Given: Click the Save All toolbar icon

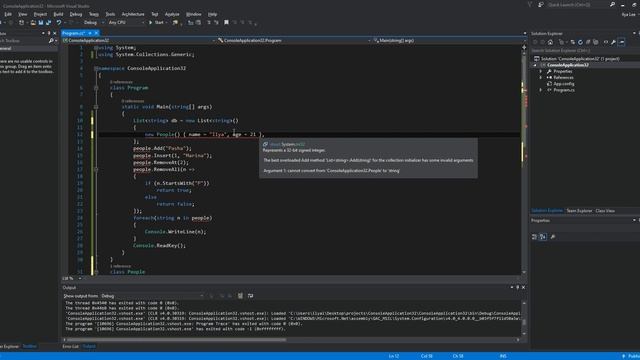Looking at the screenshot, I should click(x=48, y=22).
